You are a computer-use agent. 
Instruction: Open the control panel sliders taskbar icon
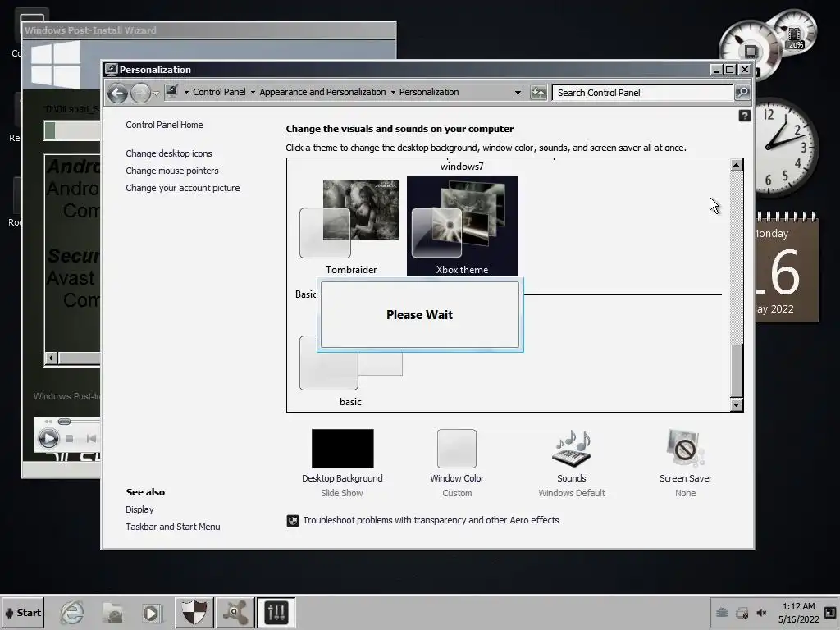point(276,612)
